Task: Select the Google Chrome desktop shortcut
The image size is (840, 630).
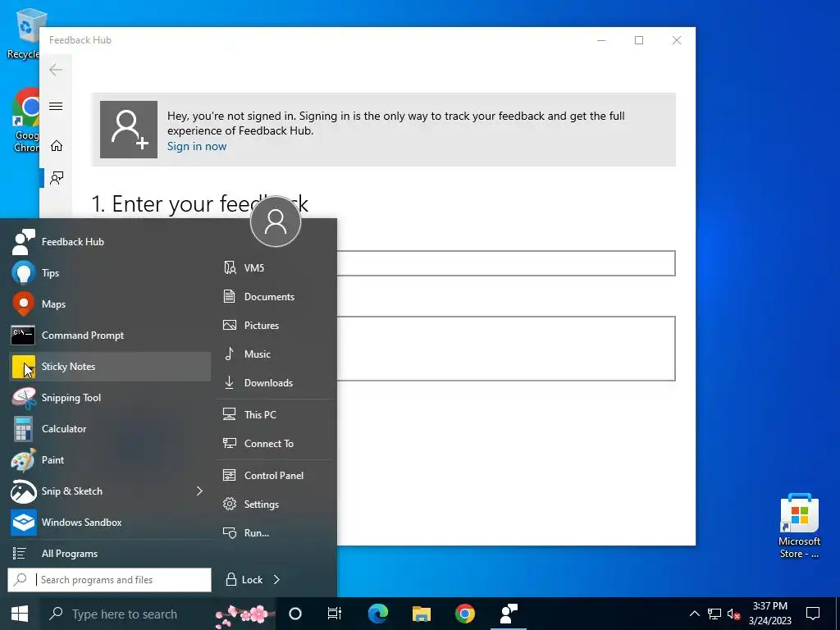Action: (25, 120)
